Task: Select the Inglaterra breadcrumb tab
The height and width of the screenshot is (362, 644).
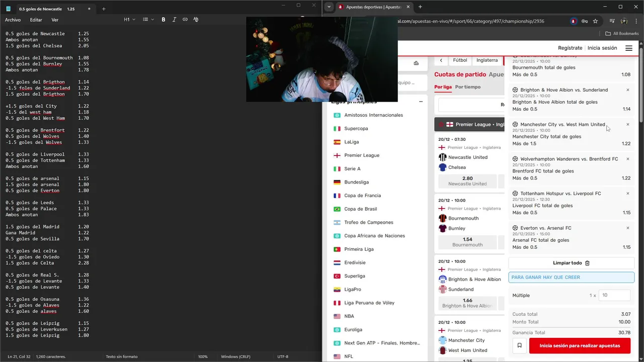Action: tap(487, 60)
